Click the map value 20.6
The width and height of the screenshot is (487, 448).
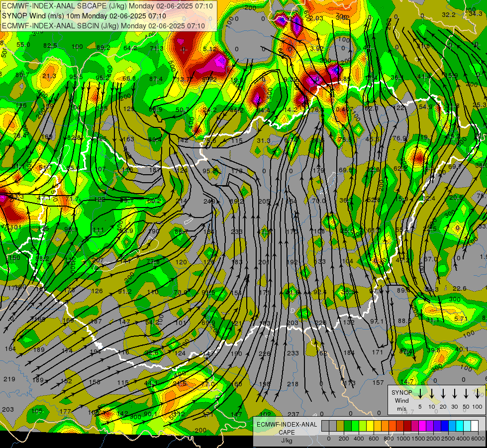(456, 197)
